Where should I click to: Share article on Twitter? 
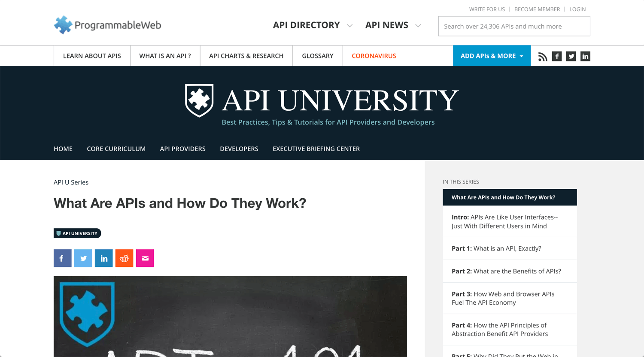tap(83, 258)
